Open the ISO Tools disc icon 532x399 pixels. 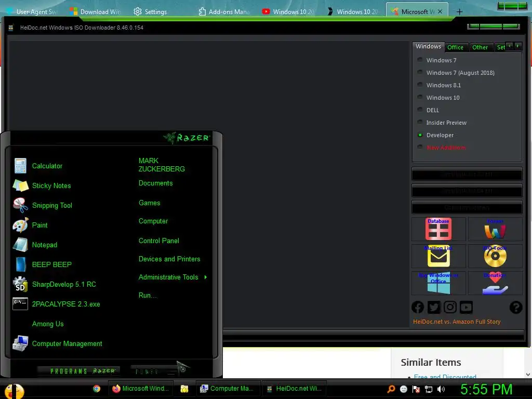click(x=495, y=256)
